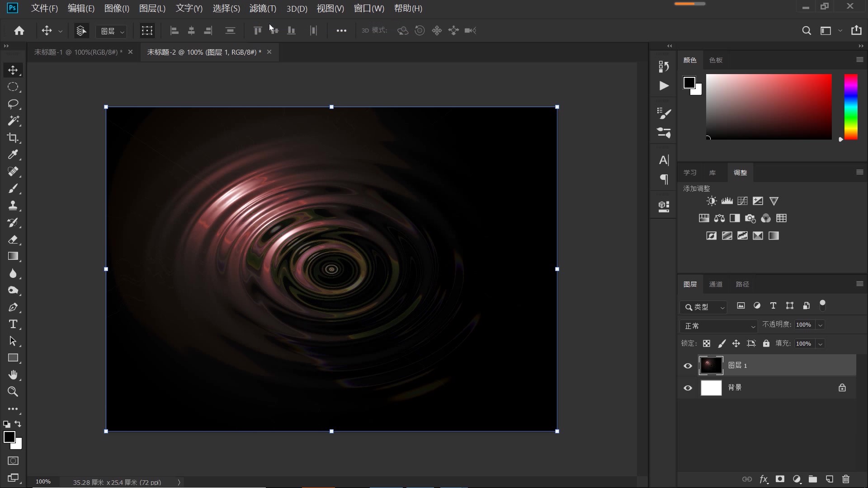This screenshot has width=868, height=488.
Task: Click the 图层 1 layer thumbnail
Action: pos(711,366)
